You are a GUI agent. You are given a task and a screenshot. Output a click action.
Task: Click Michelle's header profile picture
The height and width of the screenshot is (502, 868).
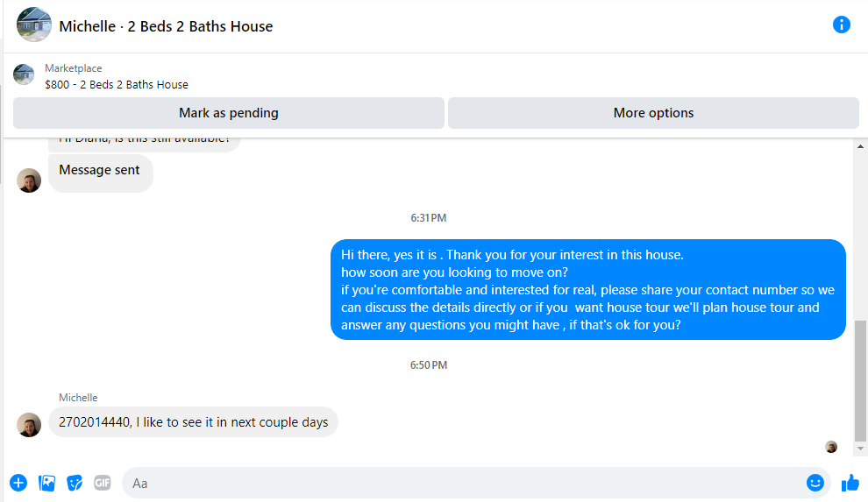tap(34, 25)
